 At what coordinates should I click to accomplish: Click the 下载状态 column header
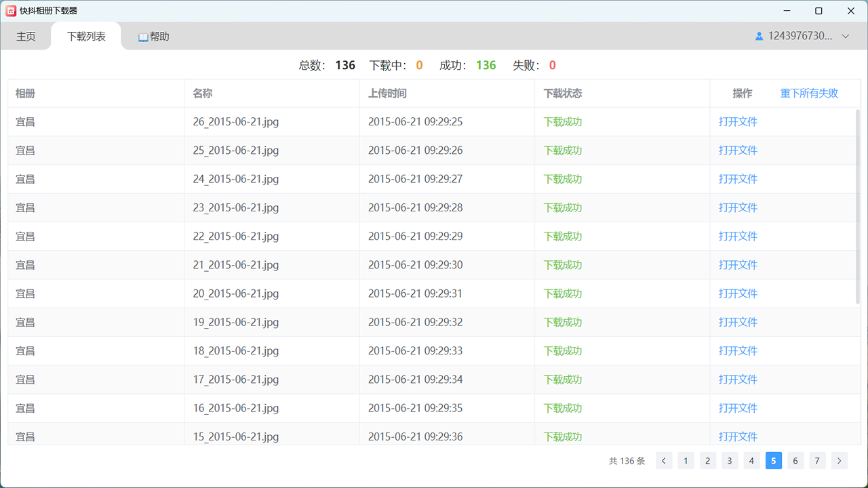(563, 94)
